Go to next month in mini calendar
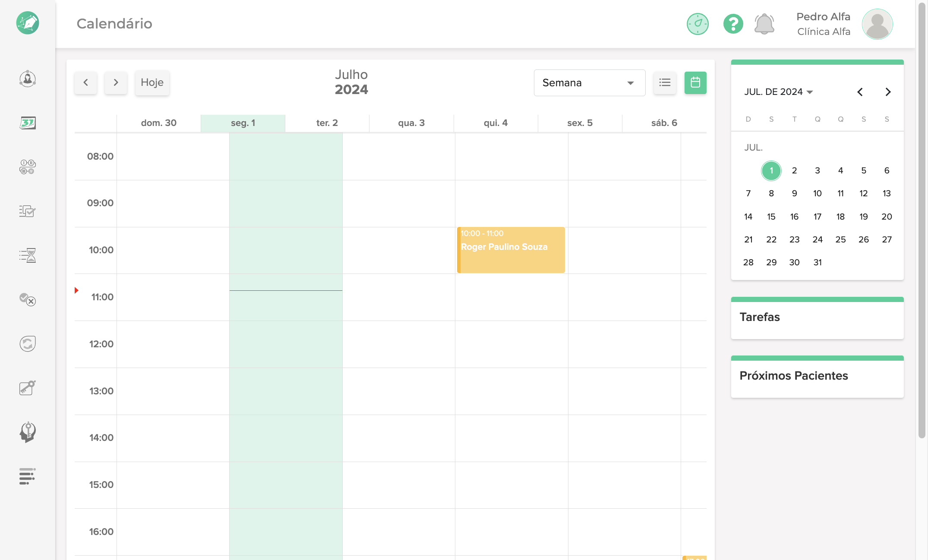 tap(887, 92)
